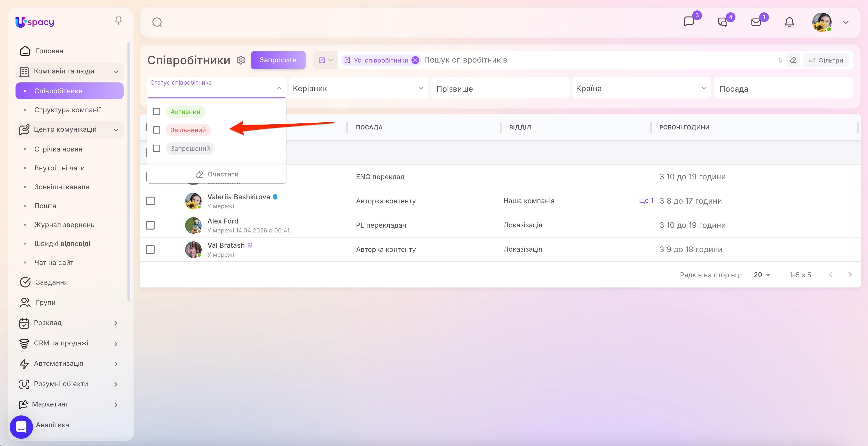Open chat messages icon with badge 3
This screenshot has height=446, width=868.
689,22
